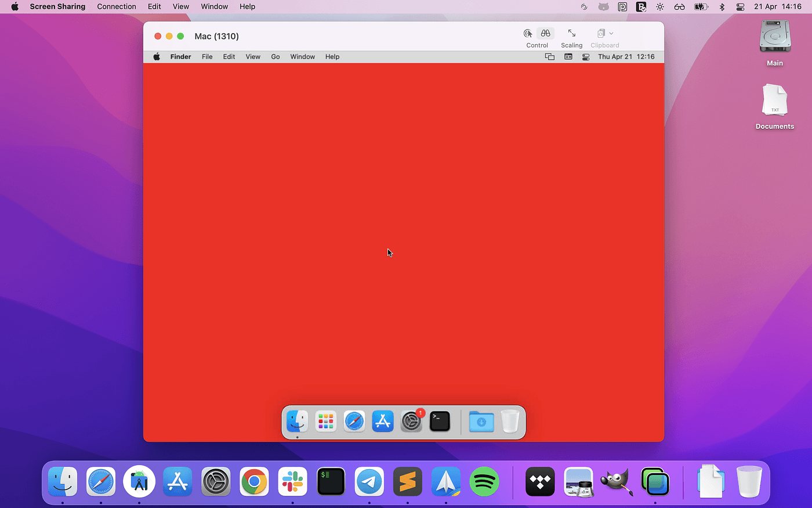Open the Screen Sharing app menu

click(x=57, y=6)
